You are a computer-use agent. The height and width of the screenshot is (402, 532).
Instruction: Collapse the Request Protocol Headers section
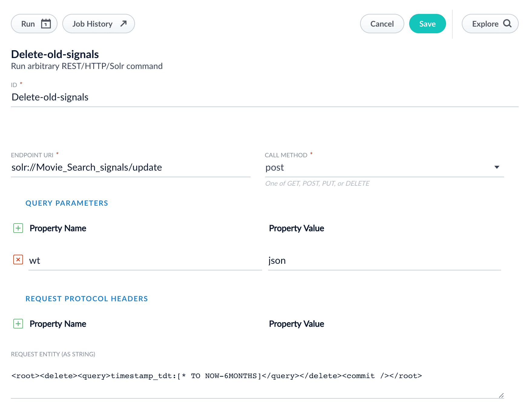pos(87,299)
